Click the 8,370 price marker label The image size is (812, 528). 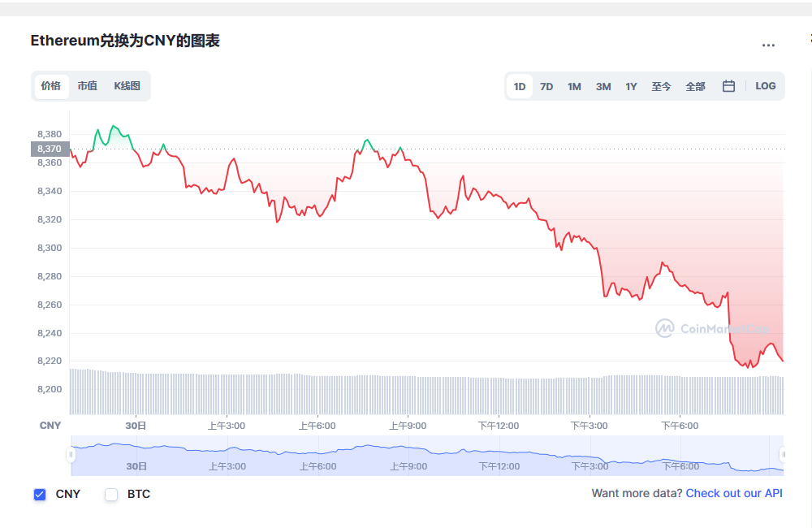[x=50, y=149]
